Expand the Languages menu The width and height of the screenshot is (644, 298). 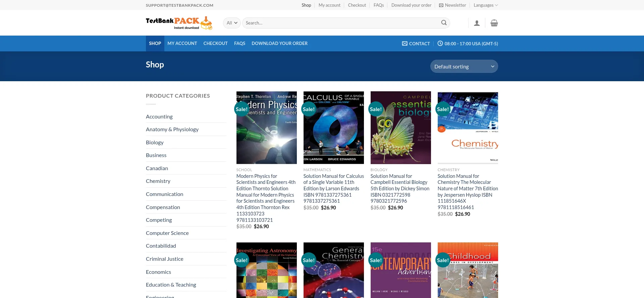[485, 5]
